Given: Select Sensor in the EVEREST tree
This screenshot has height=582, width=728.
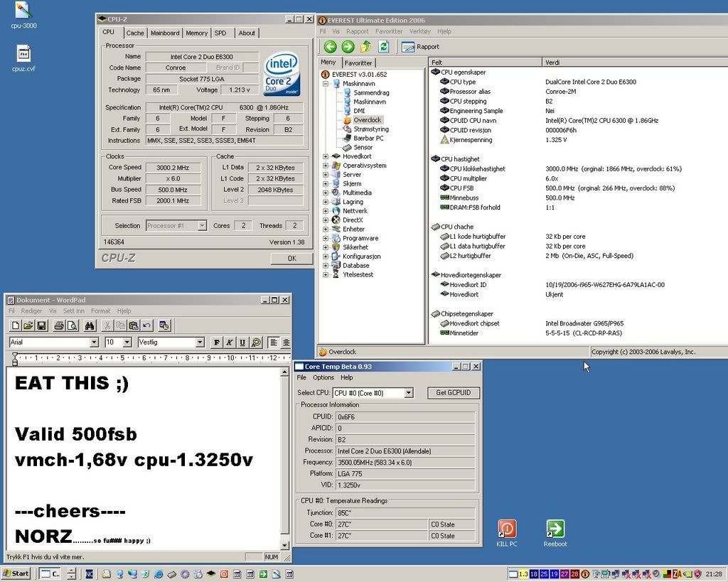Looking at the screenshot, I should 363,147.
